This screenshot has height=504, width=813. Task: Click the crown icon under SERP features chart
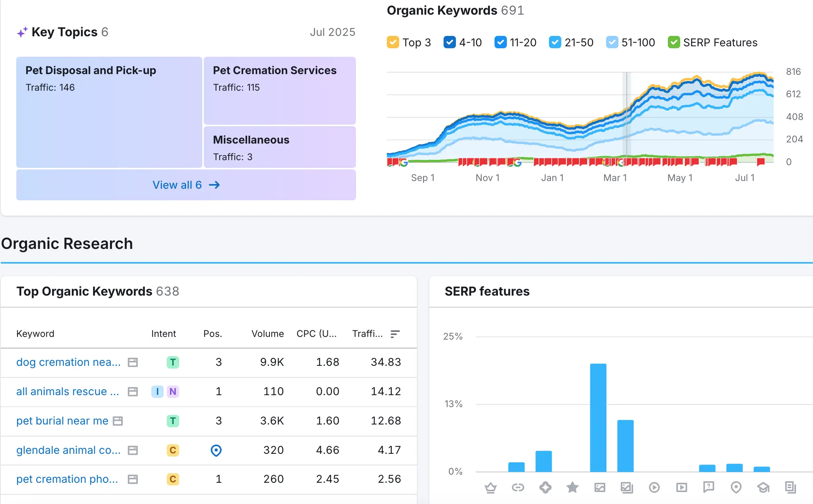coord(490,488)
